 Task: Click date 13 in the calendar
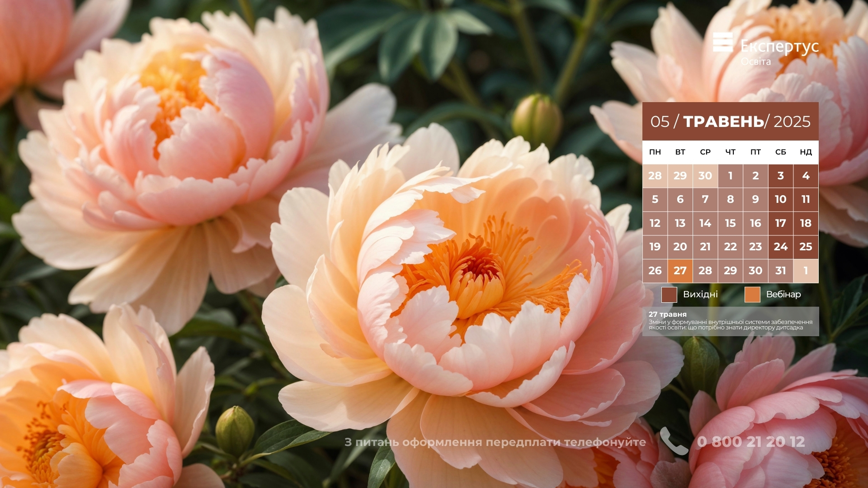pyautogui.click(x=680, y=223)
